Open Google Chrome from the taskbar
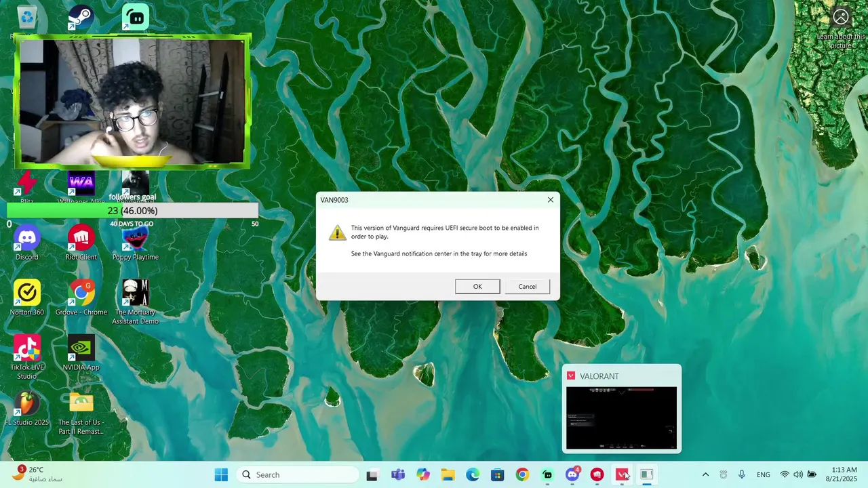Screen dimensions: 868x488 [522, 474]
